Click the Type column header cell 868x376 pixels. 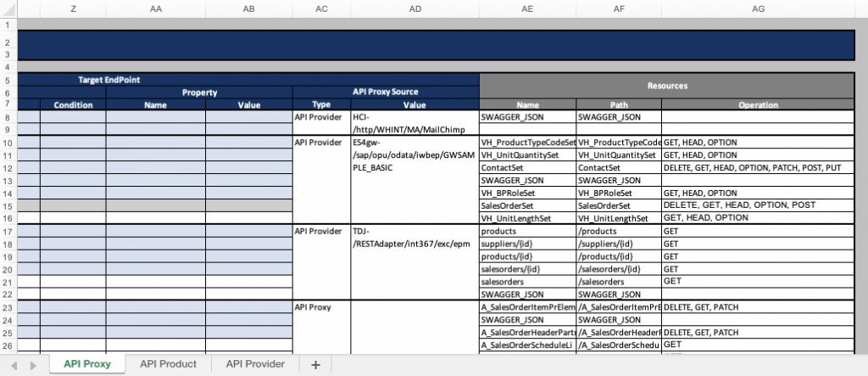pyautogui.click(x=321, y=104)
